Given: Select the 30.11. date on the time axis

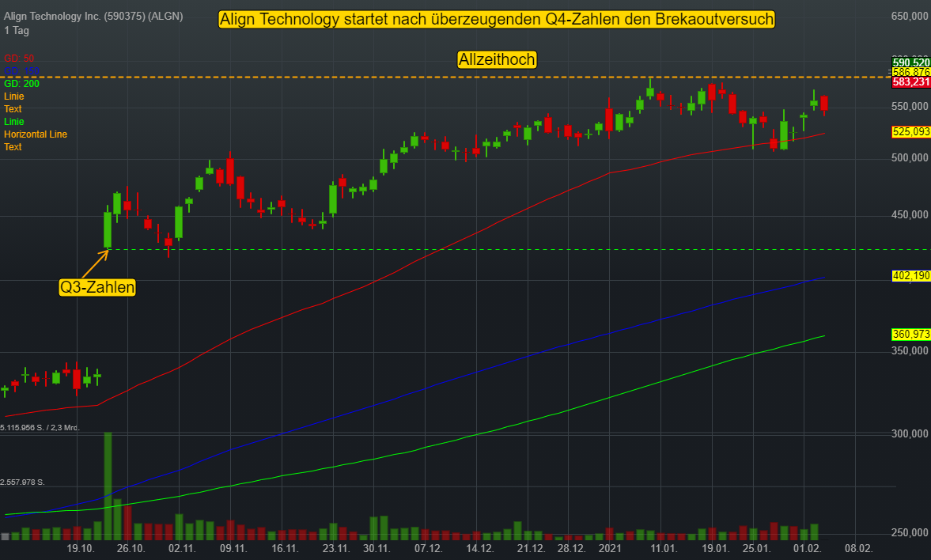Looking at the screenshot, I should 376,548.
